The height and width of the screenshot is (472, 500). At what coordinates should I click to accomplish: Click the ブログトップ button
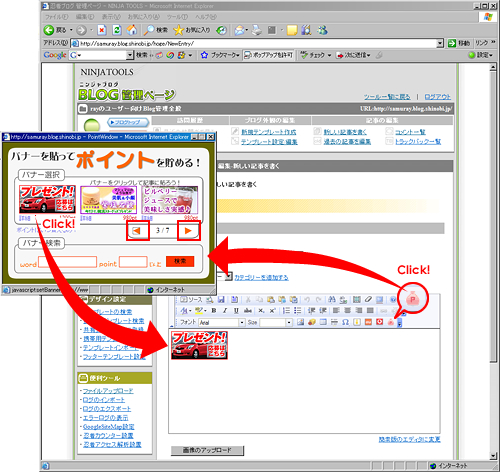[128, 122]
